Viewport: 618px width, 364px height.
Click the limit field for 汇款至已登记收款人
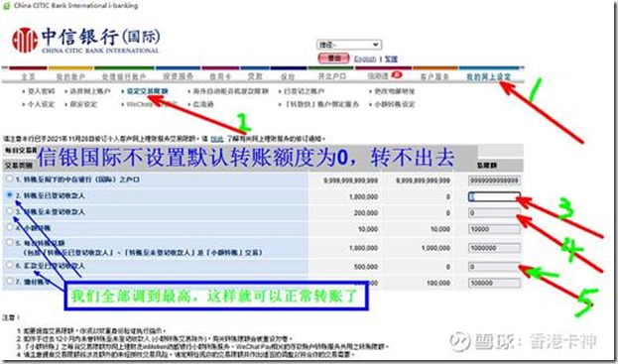(x=494, y=267)
